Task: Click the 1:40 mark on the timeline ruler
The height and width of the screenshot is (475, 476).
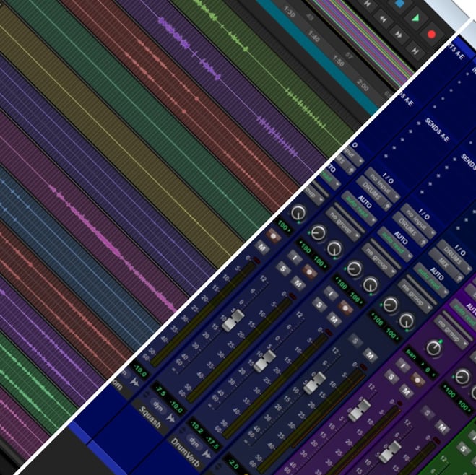Action: 314,37
